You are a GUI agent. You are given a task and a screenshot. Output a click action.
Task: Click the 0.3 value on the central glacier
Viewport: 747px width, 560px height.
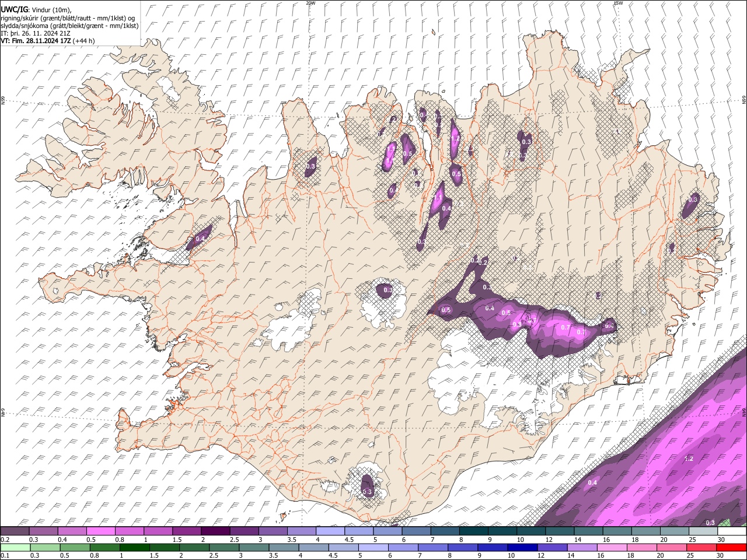(388, 290)
